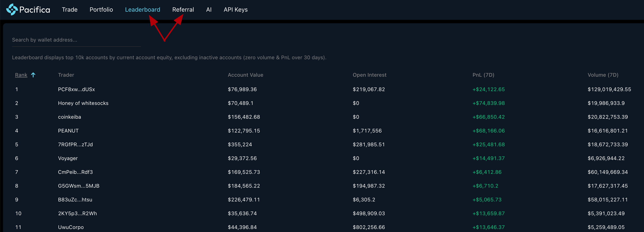
Task: Switch to the AI tab
Action: click(209, 9)
